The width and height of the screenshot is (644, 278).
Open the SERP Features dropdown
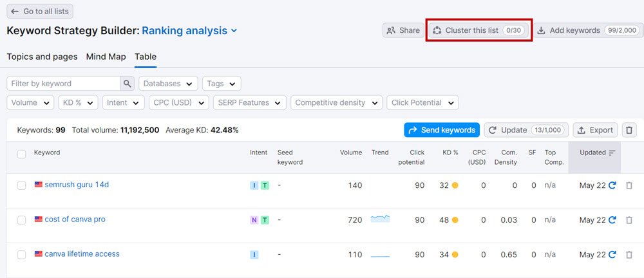[250, 102]
